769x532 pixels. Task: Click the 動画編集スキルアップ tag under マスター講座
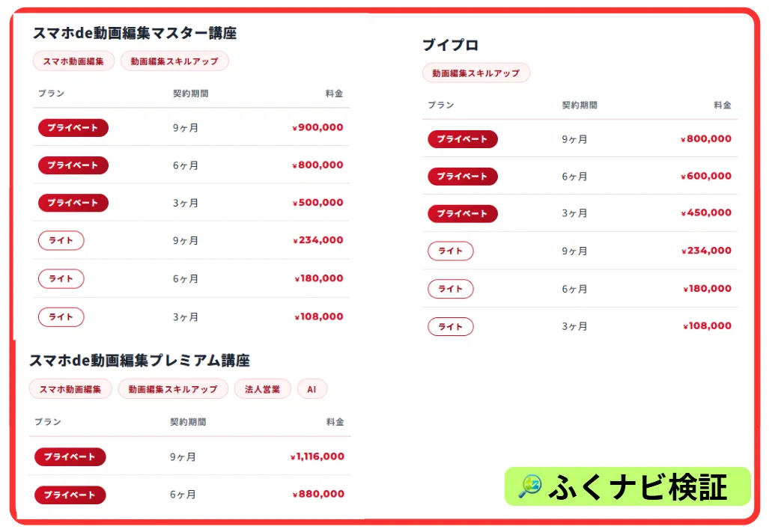[174, 61]
